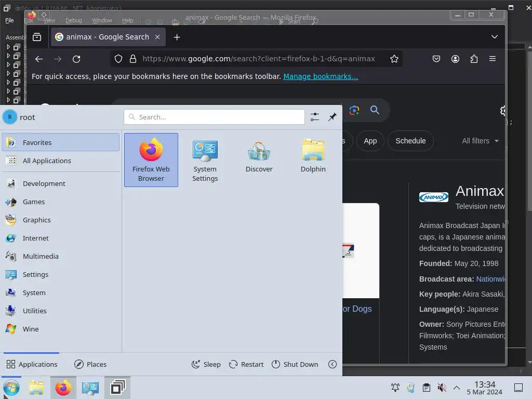Viewport: 532px width, 399px height.
Task: Open dnSpy Help menu
Action: [128, 20]
